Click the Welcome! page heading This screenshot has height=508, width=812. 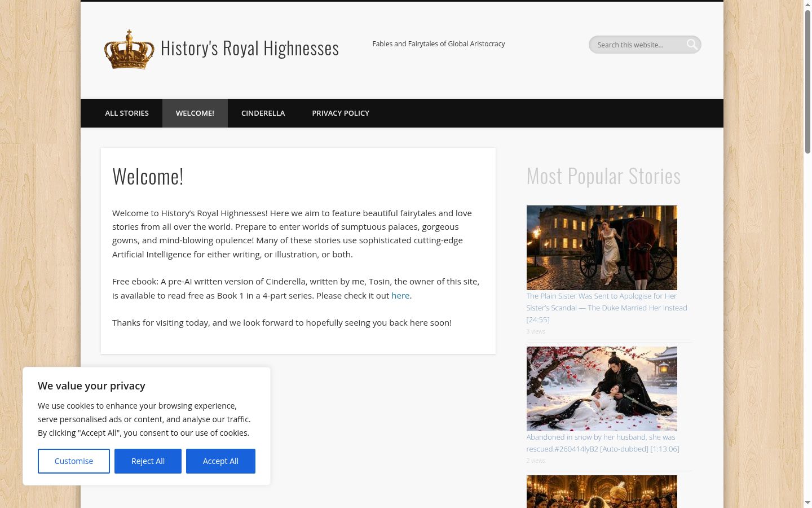[x=148, y=177]
